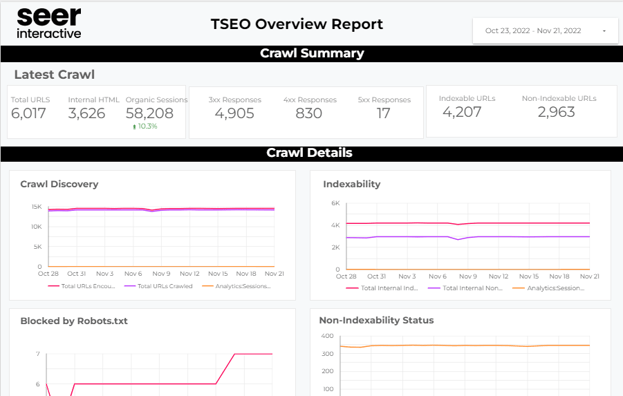Click the 4xx Responses label
The height and width of the screenshot is (396, 623).
(310, 100)
